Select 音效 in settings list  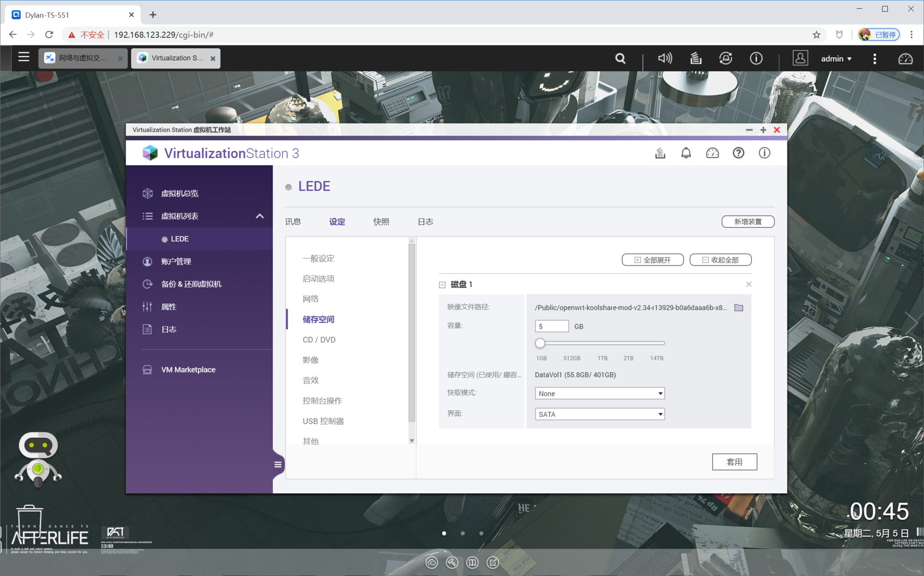pyautogui.click(x=311, y=380)
